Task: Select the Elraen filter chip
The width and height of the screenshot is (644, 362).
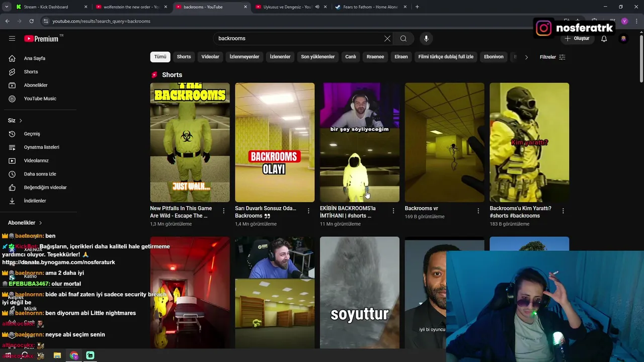Action: [x=401, y=57]
